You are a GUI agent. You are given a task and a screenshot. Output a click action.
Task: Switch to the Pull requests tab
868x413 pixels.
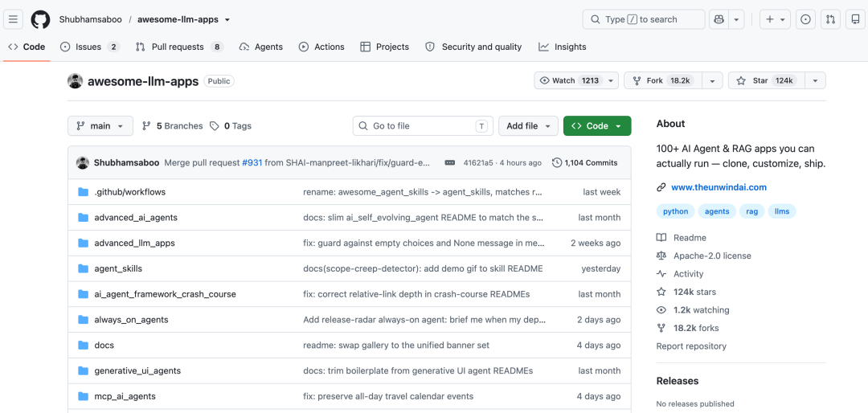tap(180, 47)
